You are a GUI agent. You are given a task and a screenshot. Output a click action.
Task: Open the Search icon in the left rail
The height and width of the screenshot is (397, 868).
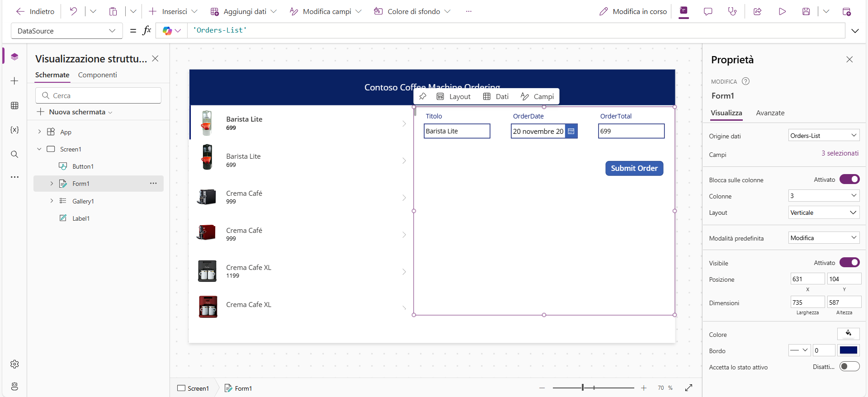pos(14,154)
